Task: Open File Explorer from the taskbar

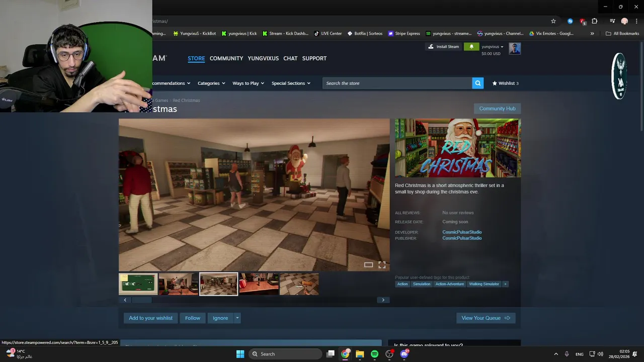Action: (x=360, y=354)
